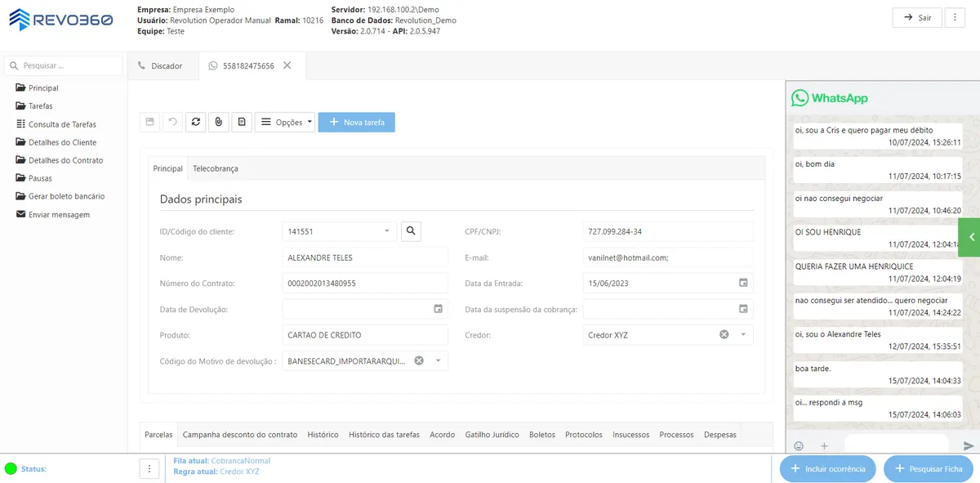Click the Pesquisar search field in sidebar
The height and width of the screenshot is (483, 980).
coord(64,65)
